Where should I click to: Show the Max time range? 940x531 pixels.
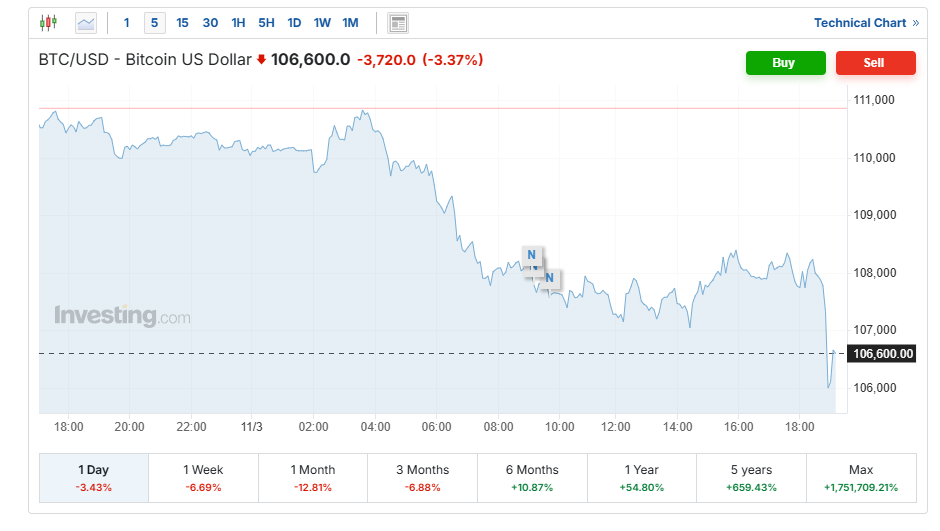pyautogui.click(x=860, y=477)
